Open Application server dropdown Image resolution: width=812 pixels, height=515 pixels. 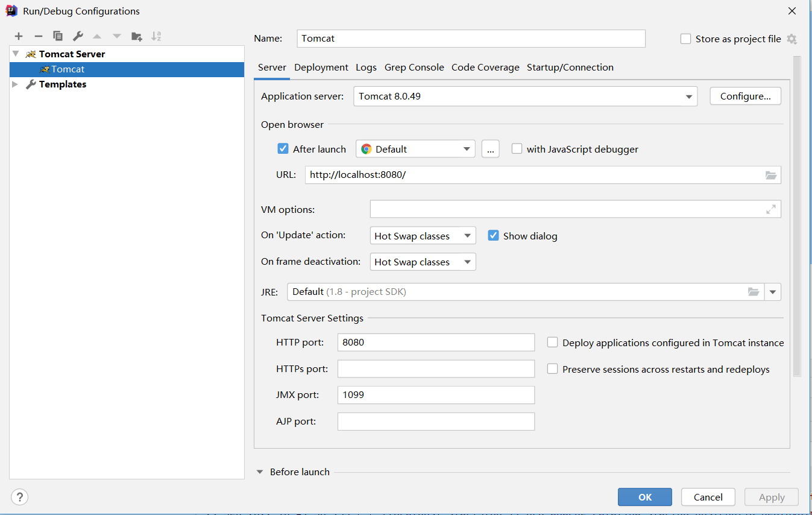coord(525,96)
